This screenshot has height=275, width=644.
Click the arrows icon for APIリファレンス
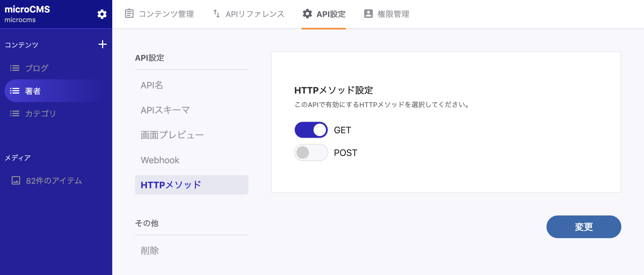(x=217, y=14)
